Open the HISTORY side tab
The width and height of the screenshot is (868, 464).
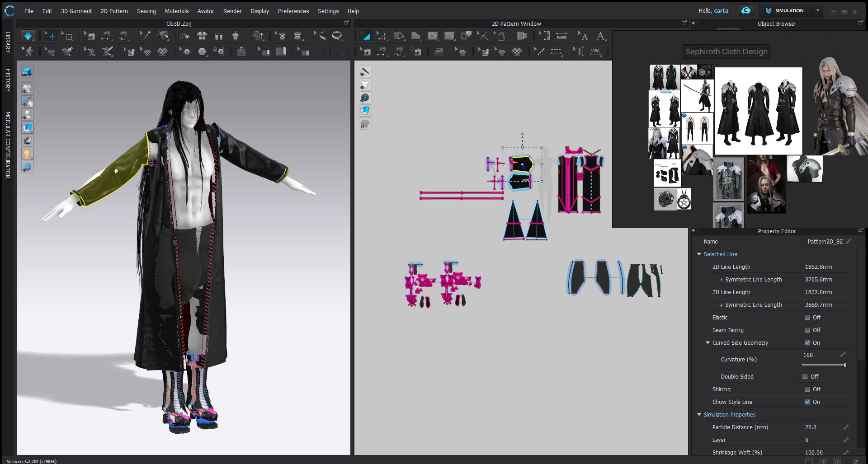click(x=8, y=80)
